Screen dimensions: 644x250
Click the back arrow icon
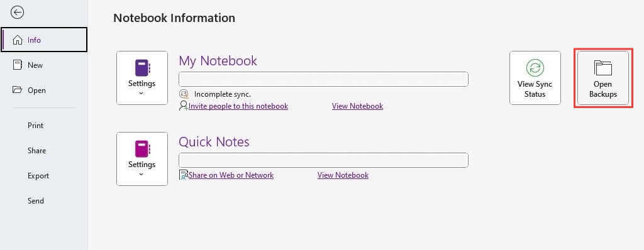pyautogui.click(x=17, y=13)
